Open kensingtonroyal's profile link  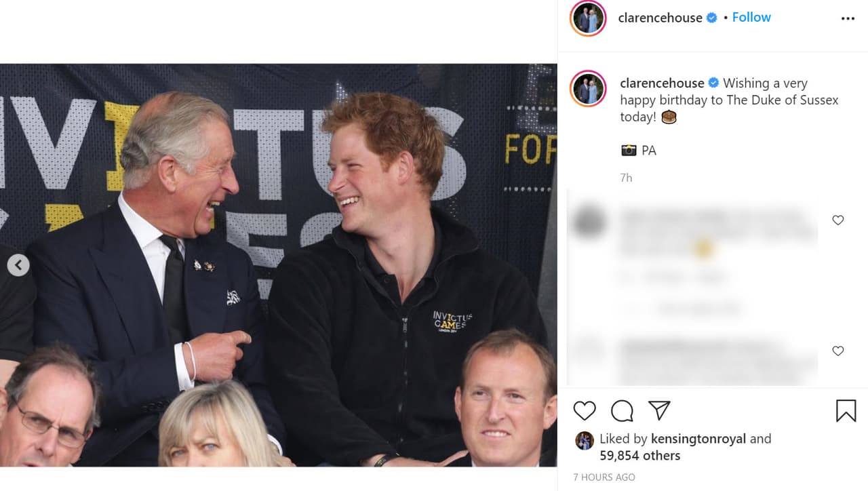coord(698,439)
